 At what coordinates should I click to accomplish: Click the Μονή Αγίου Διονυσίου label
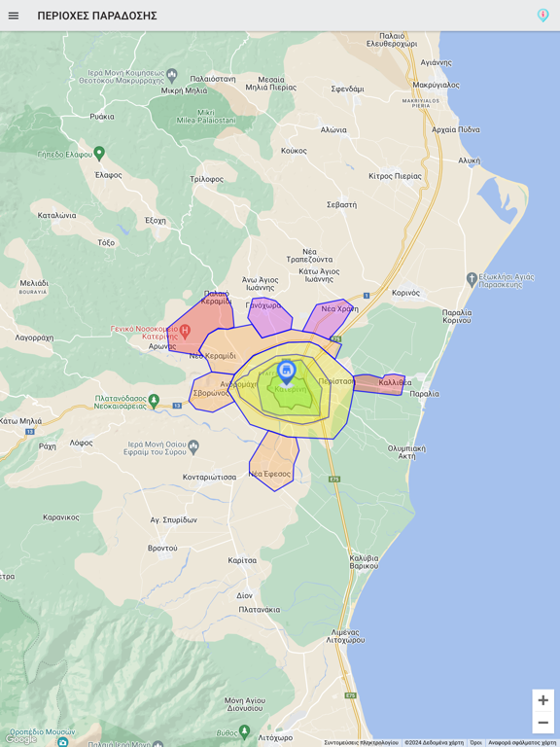click(x=244, y=704)
